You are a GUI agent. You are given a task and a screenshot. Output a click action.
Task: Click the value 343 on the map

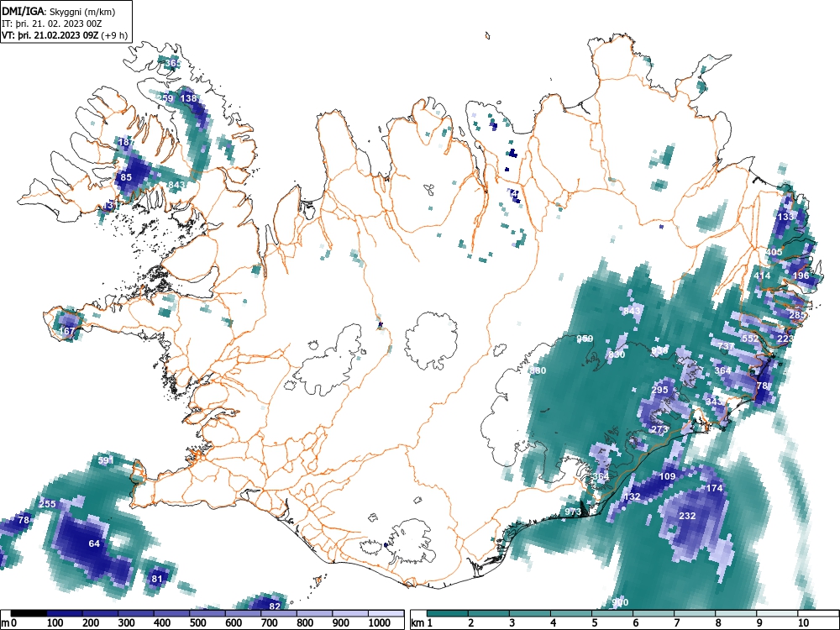click(x=714, y=402)
